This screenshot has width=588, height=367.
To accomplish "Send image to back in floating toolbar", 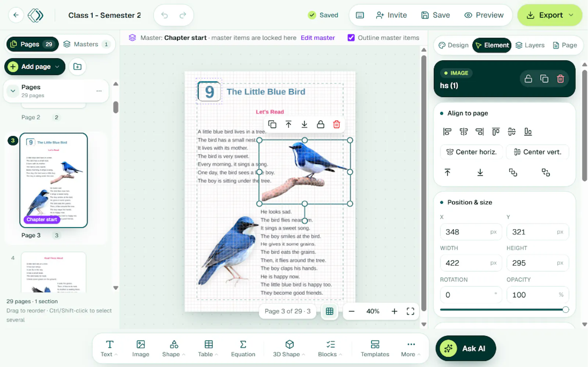I will coord(304,124).
